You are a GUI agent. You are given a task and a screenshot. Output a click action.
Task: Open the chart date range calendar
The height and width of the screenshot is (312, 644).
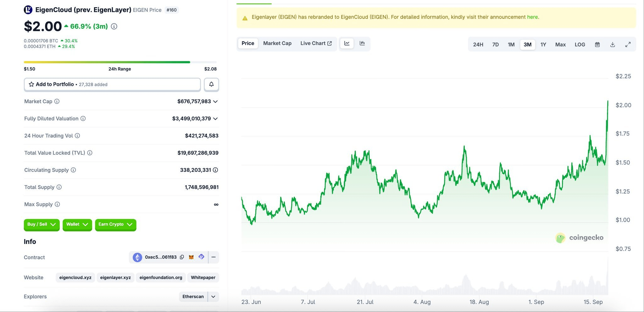click(597, 45)
